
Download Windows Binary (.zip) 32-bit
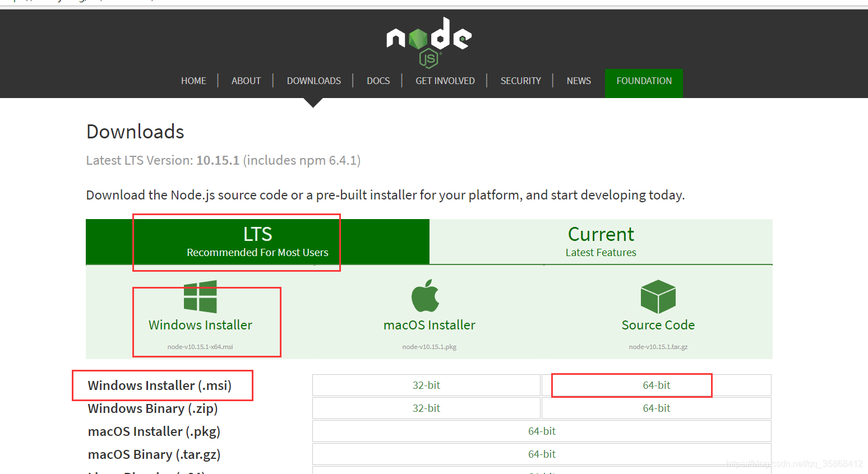pyautogui.click(x=426, y=408)
